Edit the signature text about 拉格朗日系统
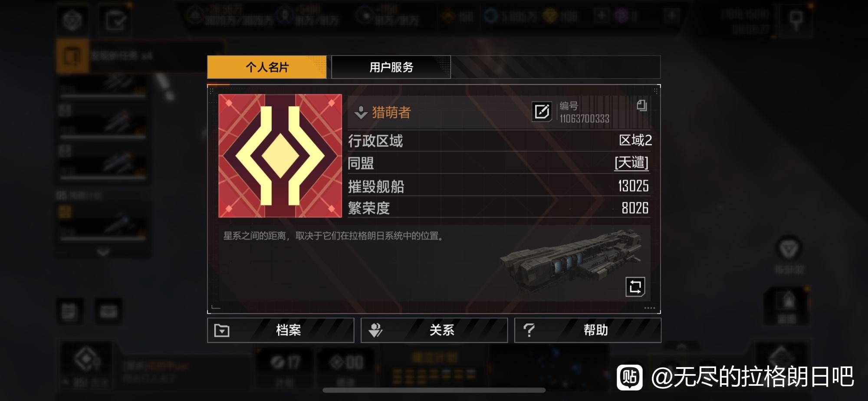 [333, 236]
